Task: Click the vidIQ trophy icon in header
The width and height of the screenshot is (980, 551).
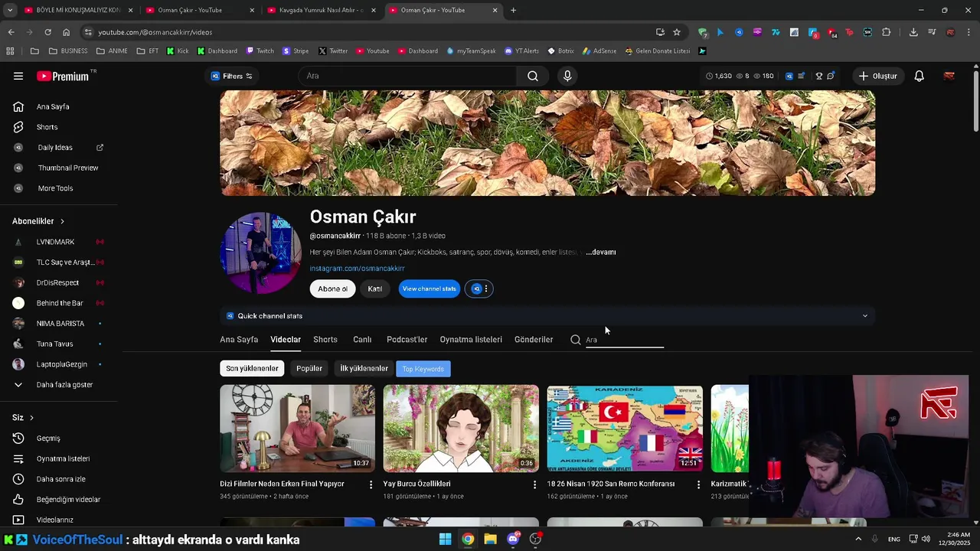Action: [x=818, y=76]
